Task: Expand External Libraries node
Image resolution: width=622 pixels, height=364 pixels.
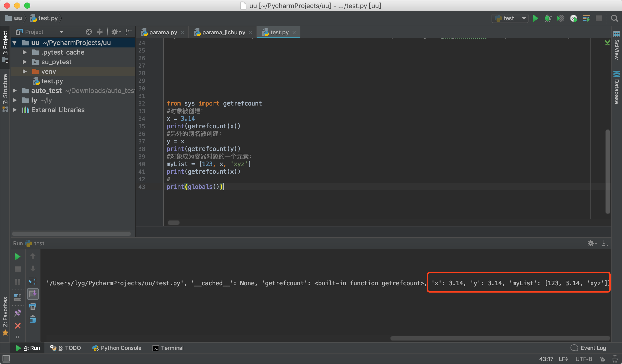Action: point(15,110)
